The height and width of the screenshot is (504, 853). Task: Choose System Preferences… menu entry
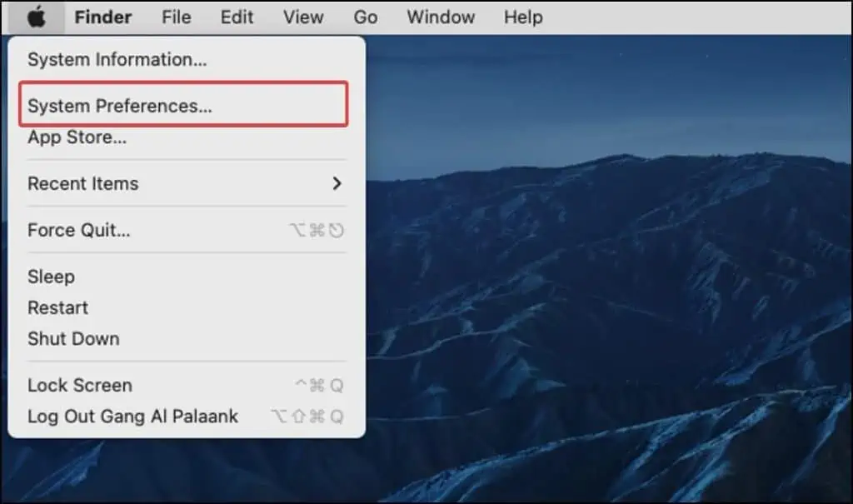[x=120, y=107]
